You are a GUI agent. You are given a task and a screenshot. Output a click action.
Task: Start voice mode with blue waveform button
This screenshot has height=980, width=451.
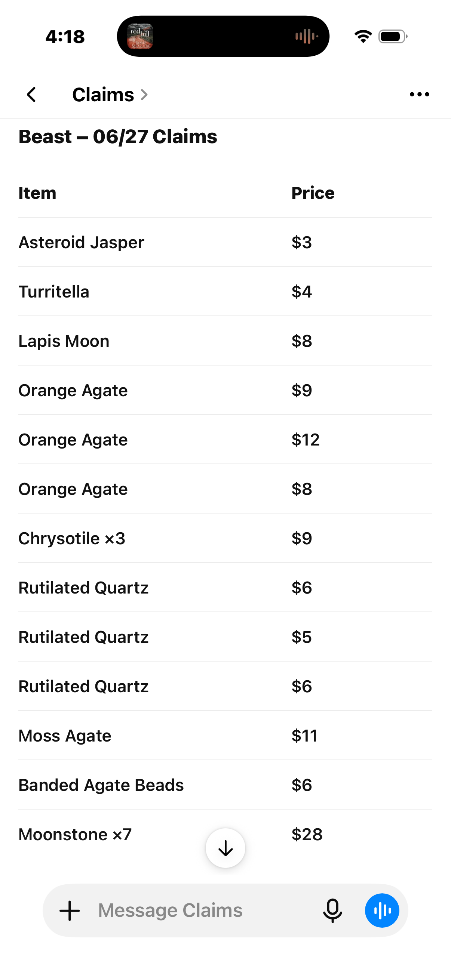coord(382,910)
